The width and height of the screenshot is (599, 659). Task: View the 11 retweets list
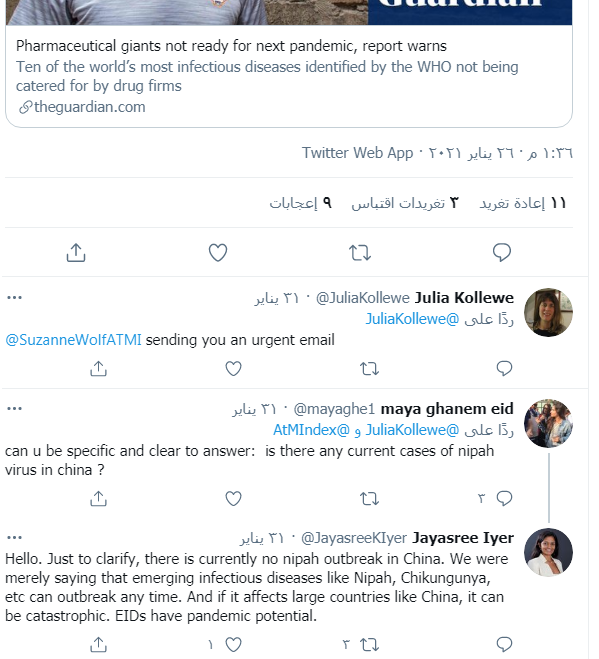[523, 203]
